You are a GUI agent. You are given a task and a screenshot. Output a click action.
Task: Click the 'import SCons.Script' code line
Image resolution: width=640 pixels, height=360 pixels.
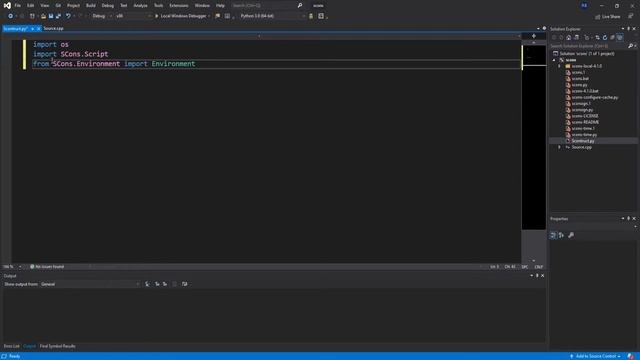click(71, 54)
